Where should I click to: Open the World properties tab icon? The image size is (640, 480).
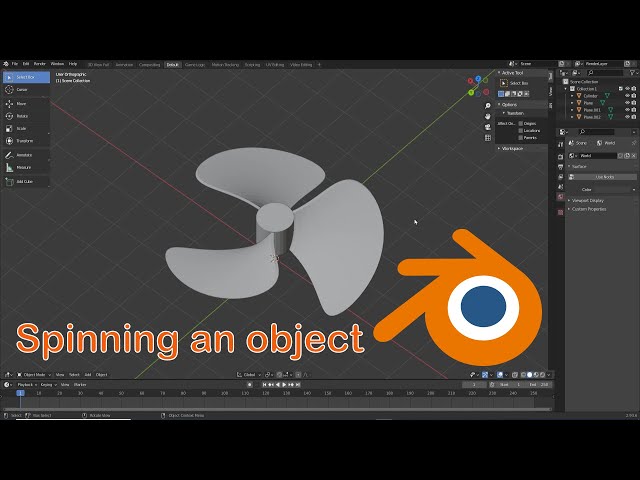point(560,197)
